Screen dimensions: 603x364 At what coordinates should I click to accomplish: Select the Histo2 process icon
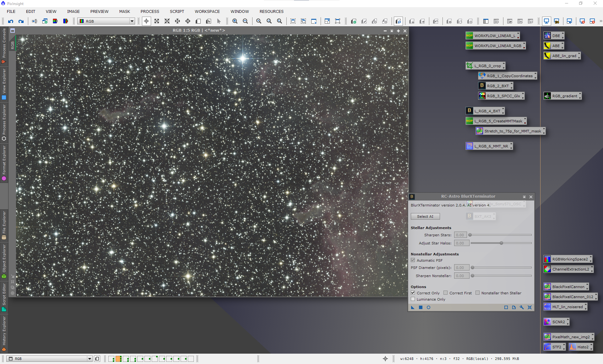click(x=581, y=347)
